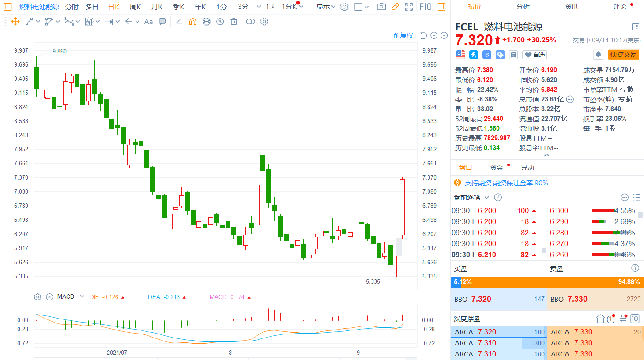Open the 显示 display dropdown
This screenshot has height=360, width=644.
tap(326, 7)
